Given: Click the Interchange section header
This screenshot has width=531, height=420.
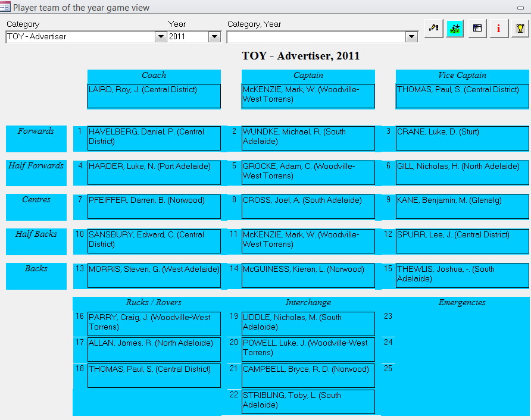Looking at the screenshot, I should coord(308,303).
